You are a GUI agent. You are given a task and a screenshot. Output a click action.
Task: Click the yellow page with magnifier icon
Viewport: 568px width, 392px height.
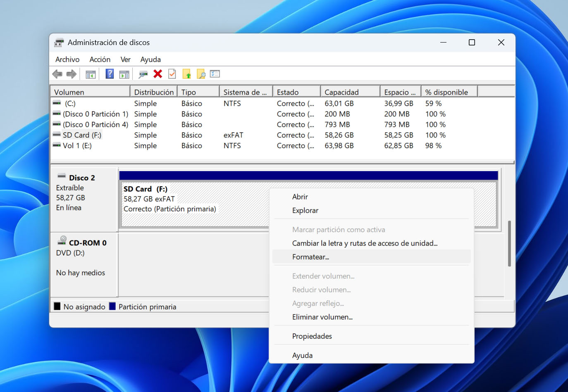tap(201, 74)
